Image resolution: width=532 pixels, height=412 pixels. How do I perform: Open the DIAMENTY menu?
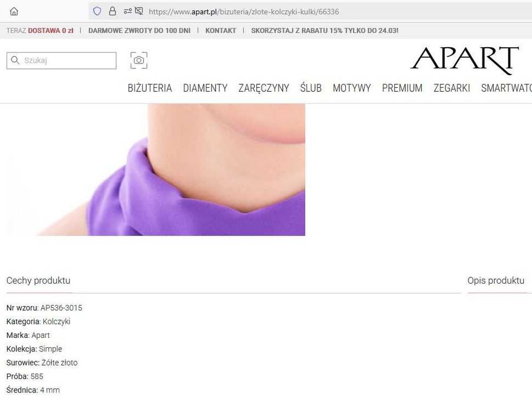pyautogui.click(x=205, y=88)
